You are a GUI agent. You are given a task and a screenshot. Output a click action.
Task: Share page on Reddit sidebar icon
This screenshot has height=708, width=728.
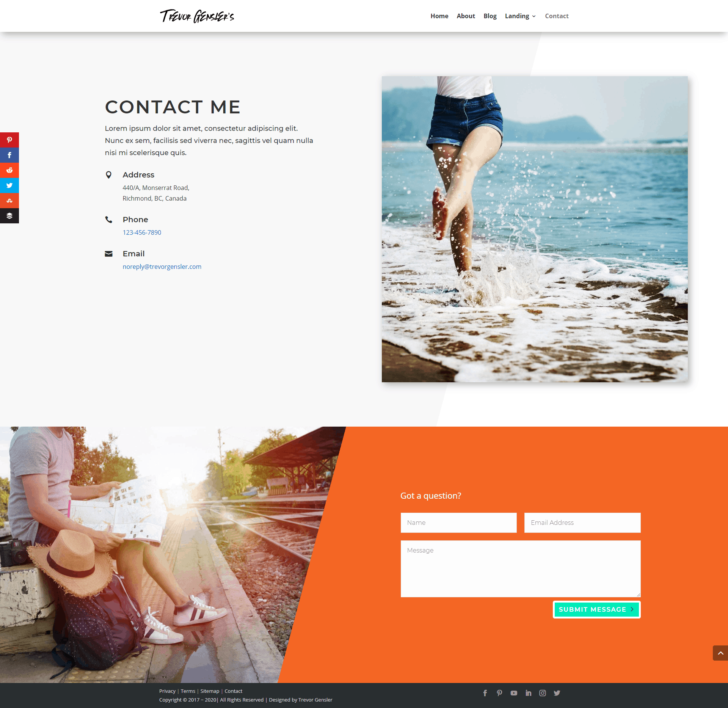9,170
